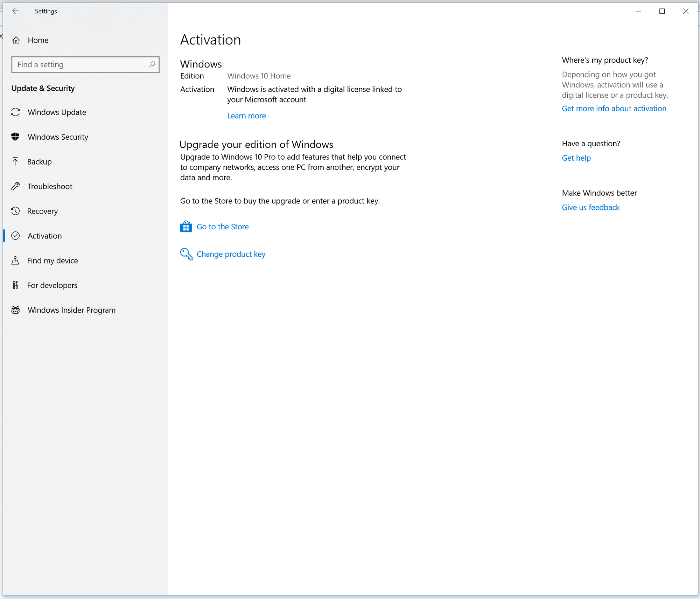Select Update & Security section
This screenshot has height=599, width=700.
pos(43,88)
